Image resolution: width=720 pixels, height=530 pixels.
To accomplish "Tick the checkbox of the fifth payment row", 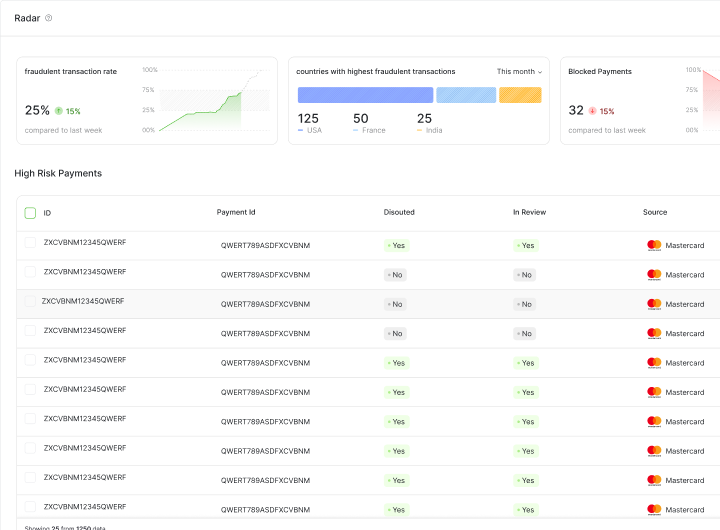I will (x=30, y=360).
